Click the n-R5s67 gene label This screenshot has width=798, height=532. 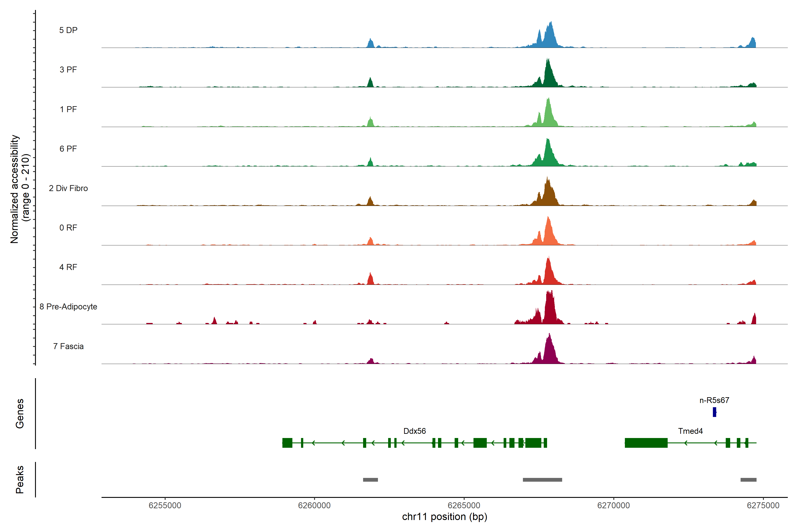[714, 400]
